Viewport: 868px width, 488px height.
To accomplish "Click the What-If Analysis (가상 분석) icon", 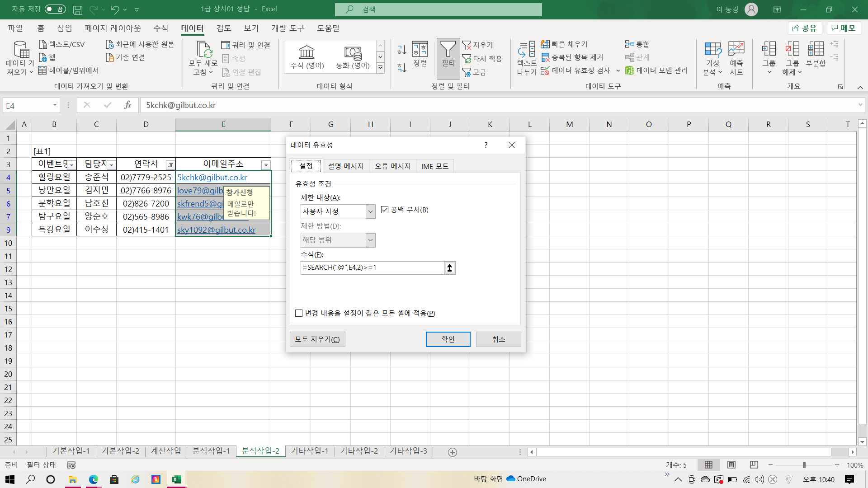I will click(x=713, y=50).
